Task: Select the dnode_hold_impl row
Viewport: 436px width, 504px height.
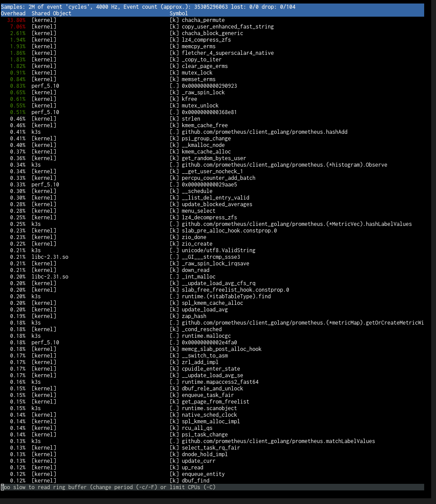Action: click(x=212, y=454)
